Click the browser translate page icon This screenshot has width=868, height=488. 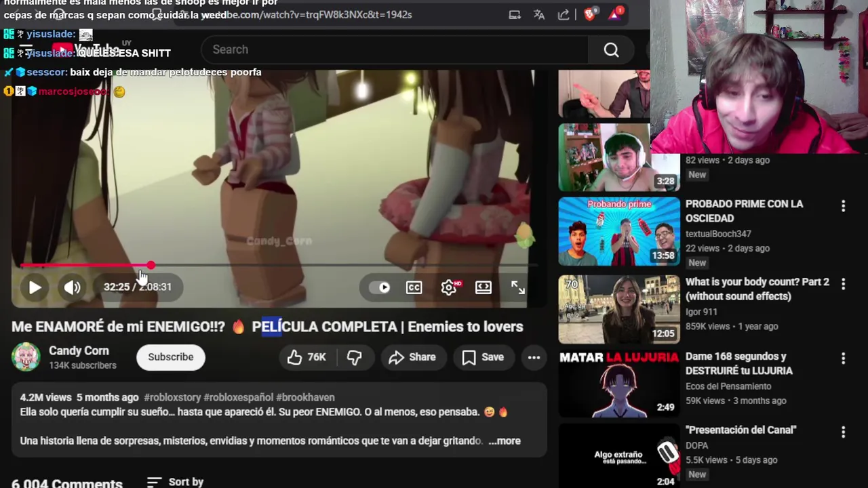tap(539, 14)
